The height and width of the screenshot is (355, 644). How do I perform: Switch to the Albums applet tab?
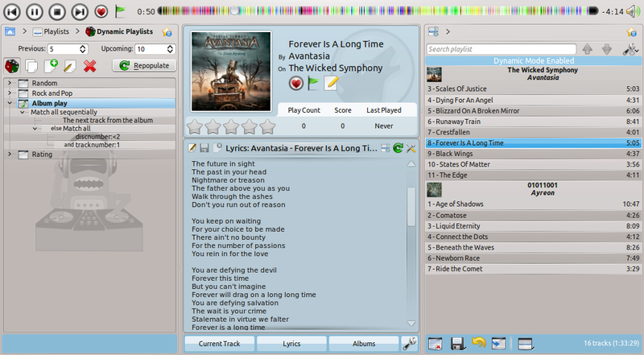click(x=364, y=344)
